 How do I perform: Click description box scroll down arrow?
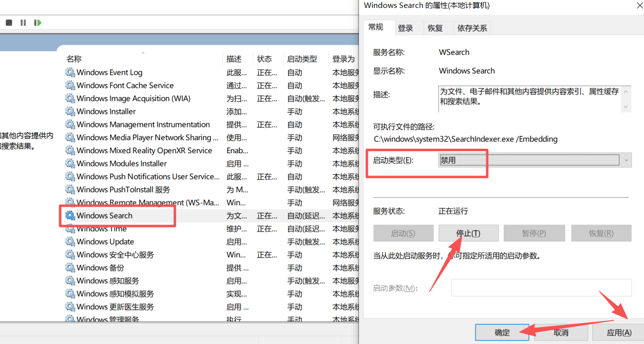626,107
